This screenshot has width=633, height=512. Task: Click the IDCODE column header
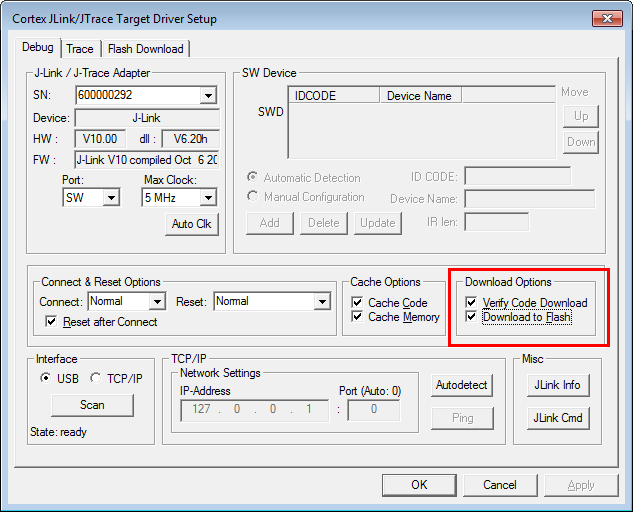click(x=333, y=96)
